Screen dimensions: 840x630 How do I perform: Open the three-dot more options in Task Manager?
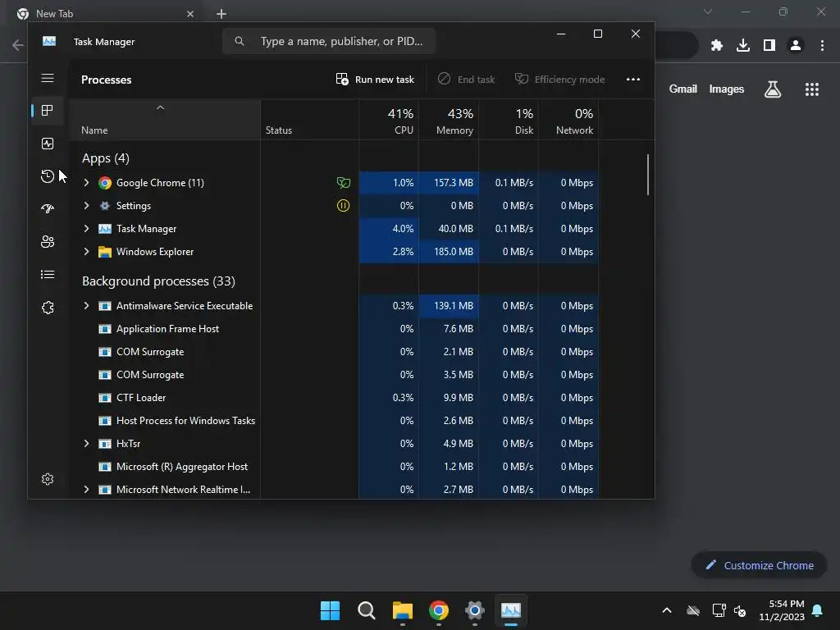tap(632, 80)
